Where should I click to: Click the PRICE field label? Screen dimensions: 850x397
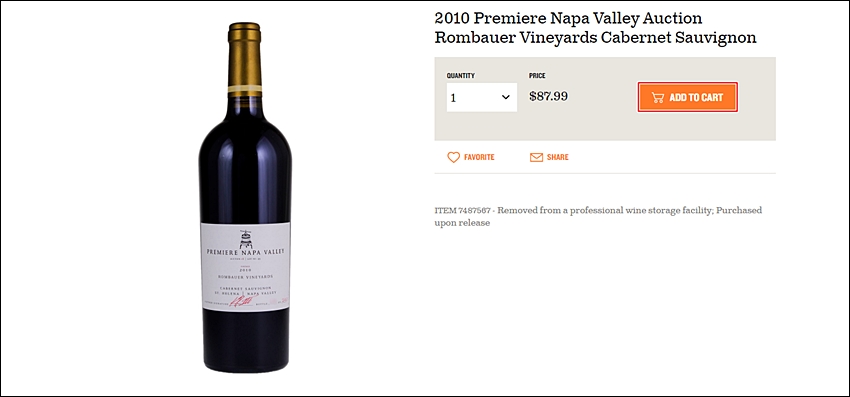537,76
